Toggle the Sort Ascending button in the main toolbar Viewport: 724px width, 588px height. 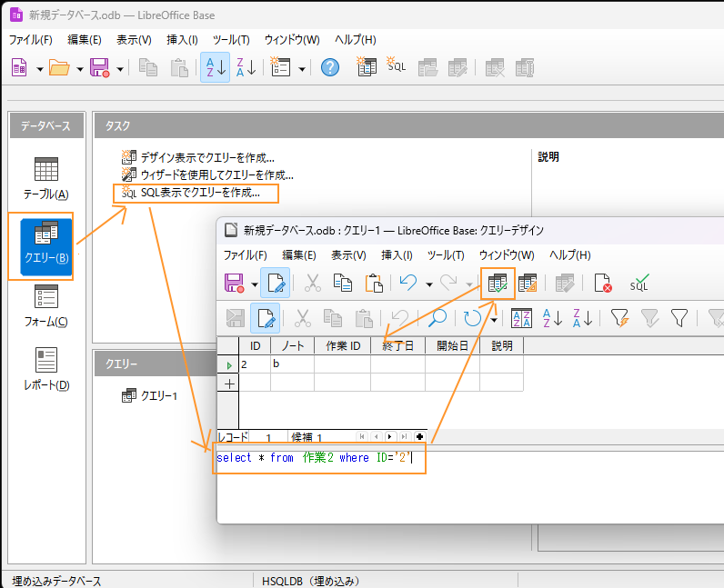(x=216, y=68)
